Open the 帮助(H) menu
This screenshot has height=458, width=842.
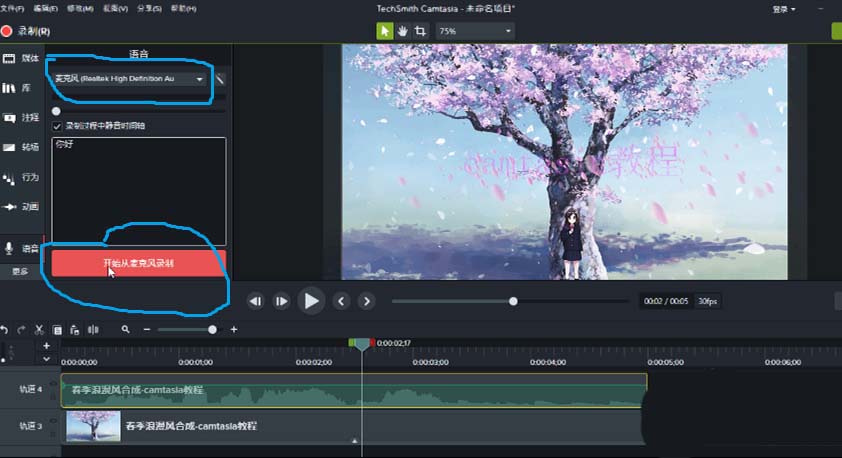184,9
